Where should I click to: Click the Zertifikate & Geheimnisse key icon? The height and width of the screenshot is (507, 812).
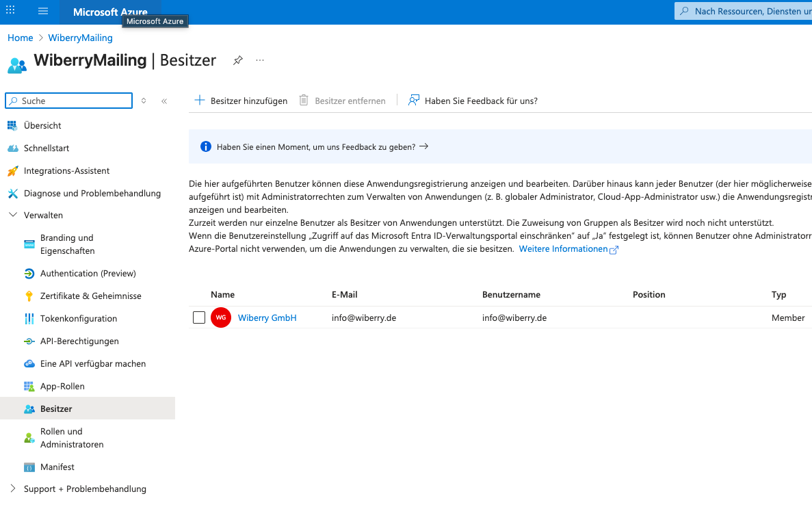[x=29, y=296]
